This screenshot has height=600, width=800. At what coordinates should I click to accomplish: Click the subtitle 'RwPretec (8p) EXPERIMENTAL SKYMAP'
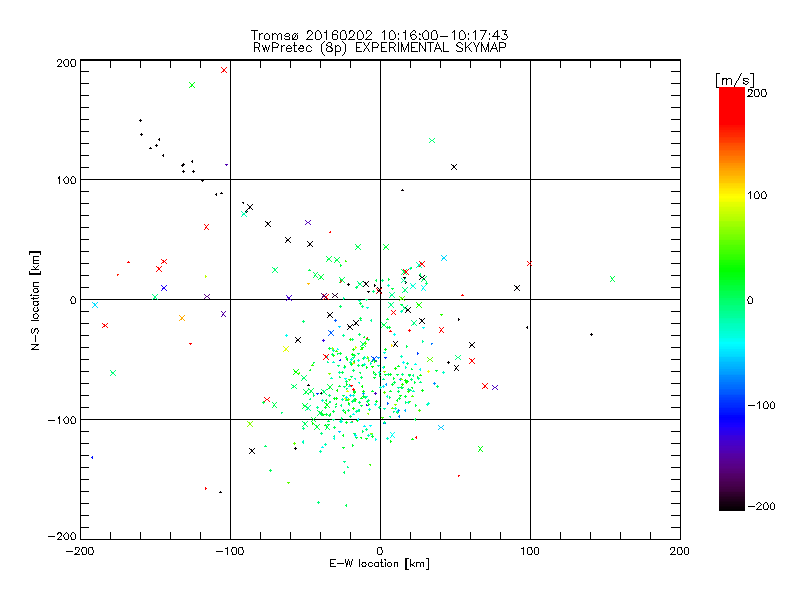tap(379, 48)
